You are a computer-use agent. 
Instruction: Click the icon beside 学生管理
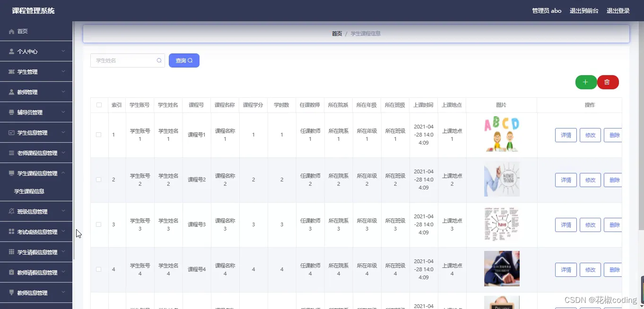click(11, 72)
